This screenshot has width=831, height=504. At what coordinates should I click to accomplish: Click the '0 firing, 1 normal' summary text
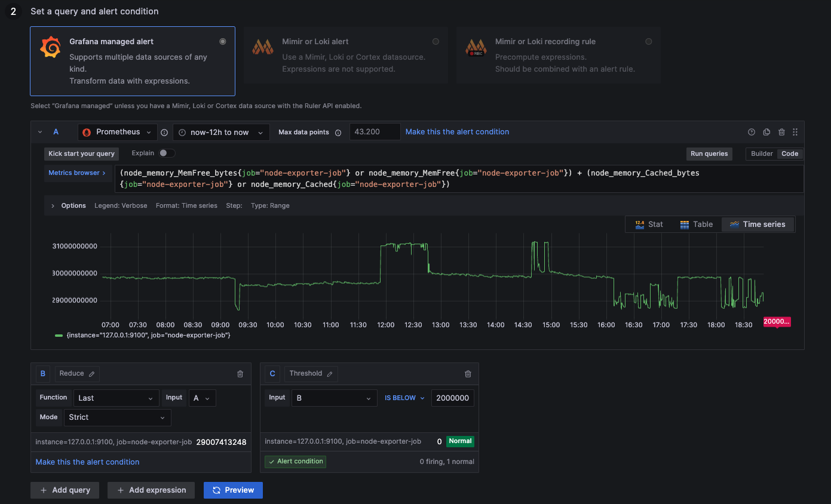[x=447, y=462]
